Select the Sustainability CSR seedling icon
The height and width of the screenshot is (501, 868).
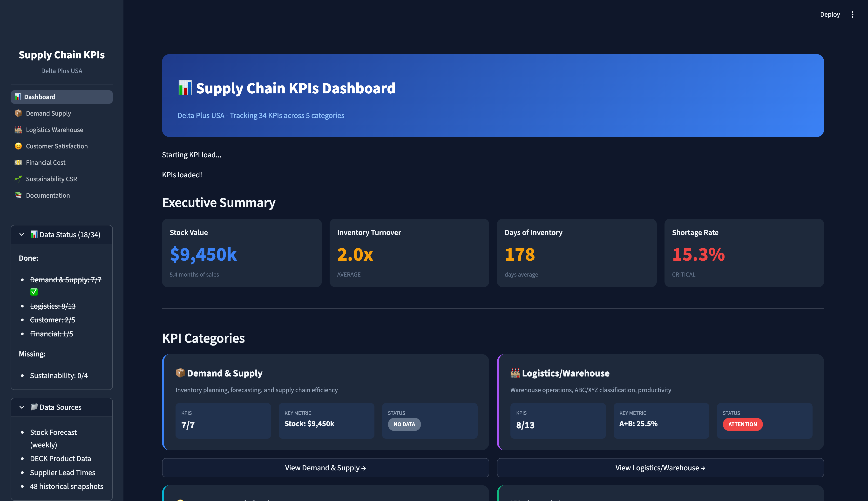click(18, 179)
